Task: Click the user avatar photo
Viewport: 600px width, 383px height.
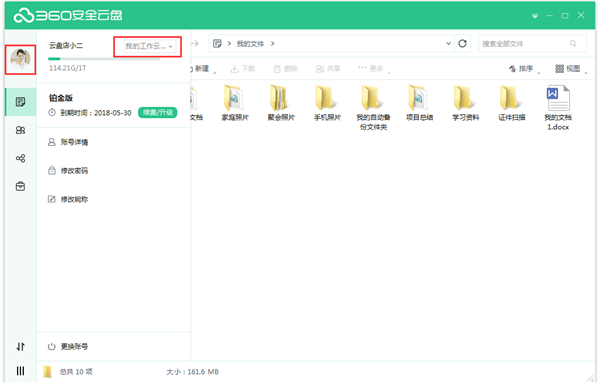Action: (20, 59)
